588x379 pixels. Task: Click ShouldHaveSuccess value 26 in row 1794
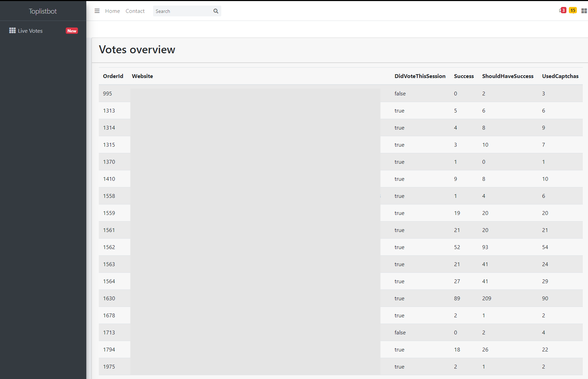tap(485, 350)
